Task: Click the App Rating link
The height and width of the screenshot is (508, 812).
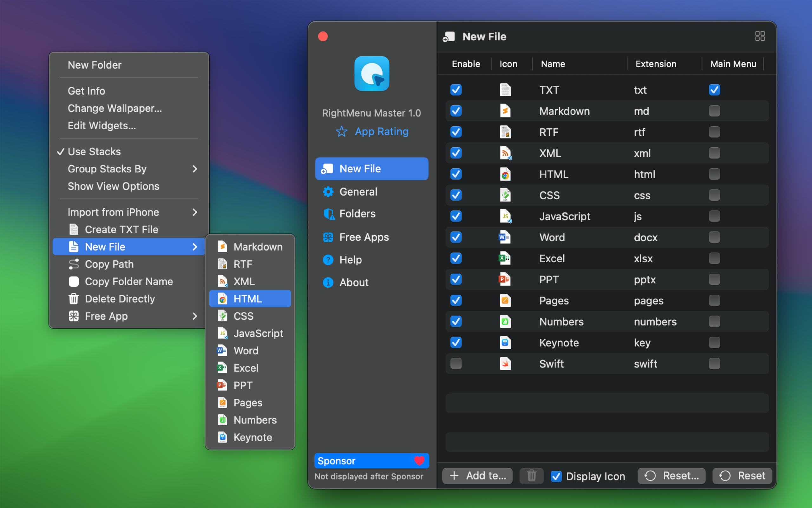Action: [x=382, y=131]
